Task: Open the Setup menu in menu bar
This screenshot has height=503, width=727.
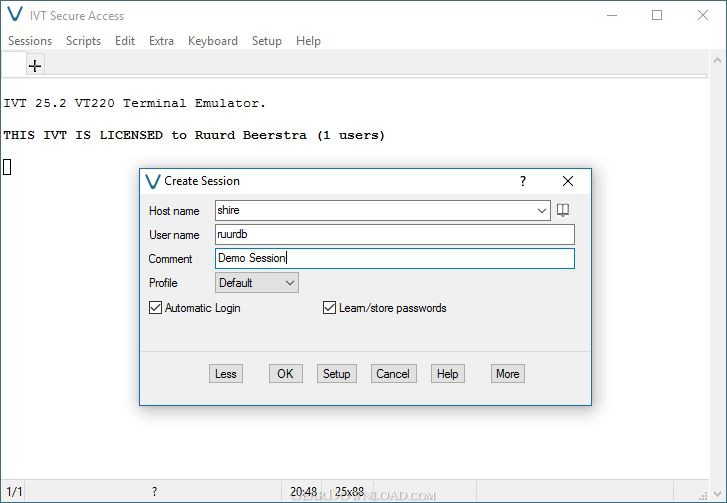Action: tap(267, 41)
